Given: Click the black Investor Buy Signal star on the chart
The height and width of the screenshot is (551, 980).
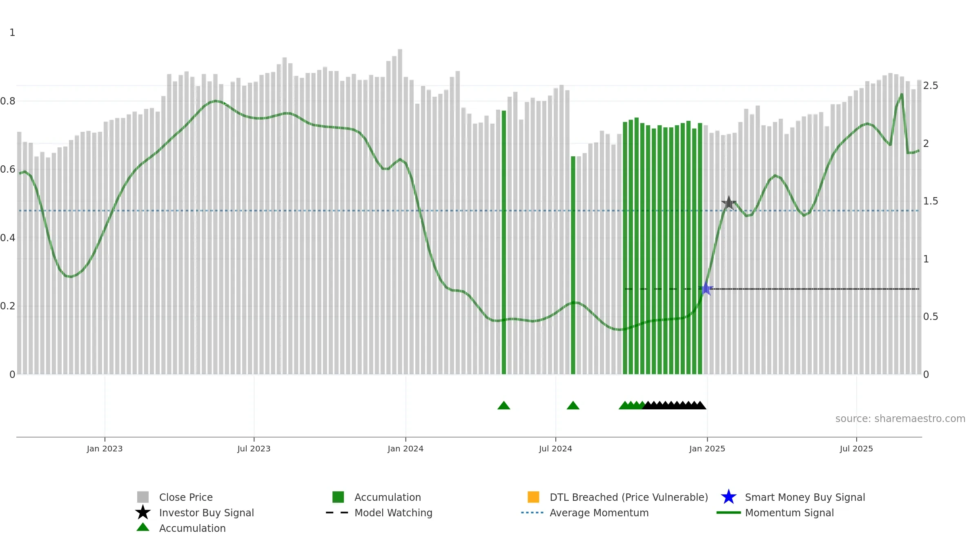Looking at the screenshot, I should (729, 203).
